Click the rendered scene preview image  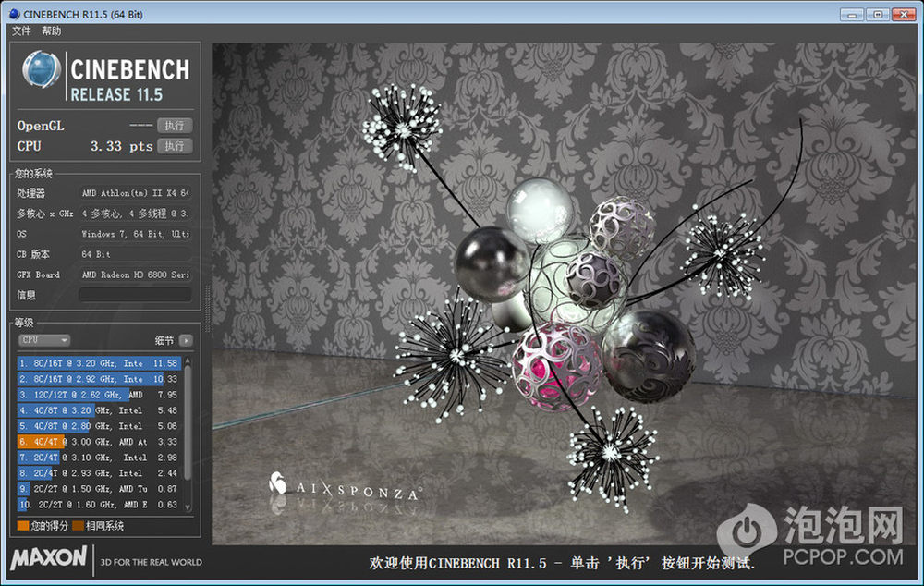click(563, 293)
